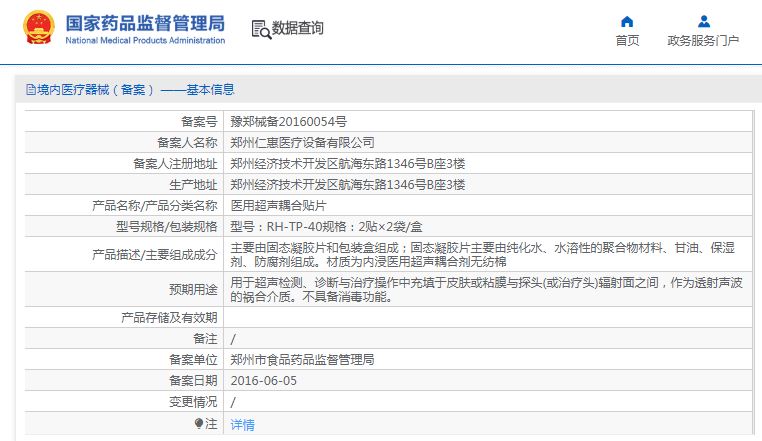Click the 备注 slash value

pos(233,339)
